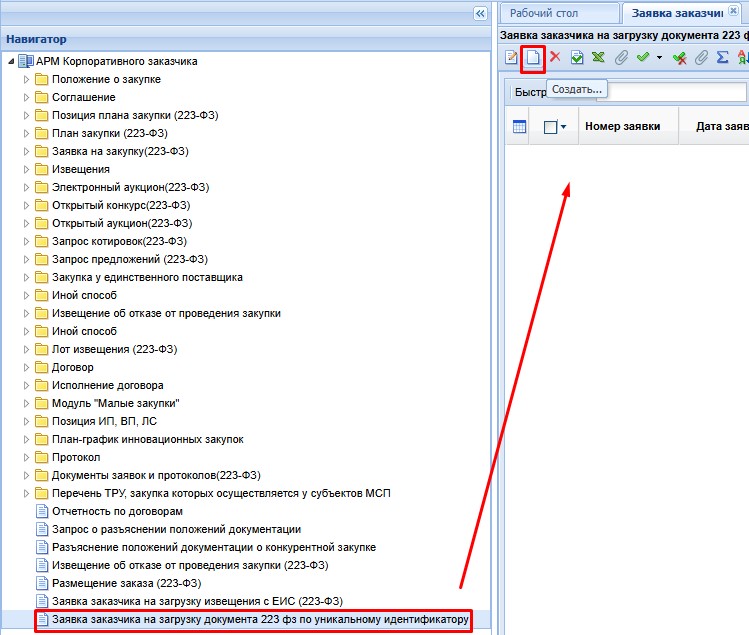
Task: Click the first paperclip attachment icon
Action: click(x=620, y=58)
